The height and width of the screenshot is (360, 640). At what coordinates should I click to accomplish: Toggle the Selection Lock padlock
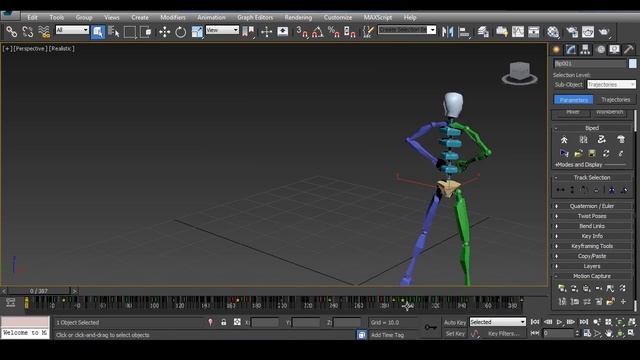(x=224, y=322)
